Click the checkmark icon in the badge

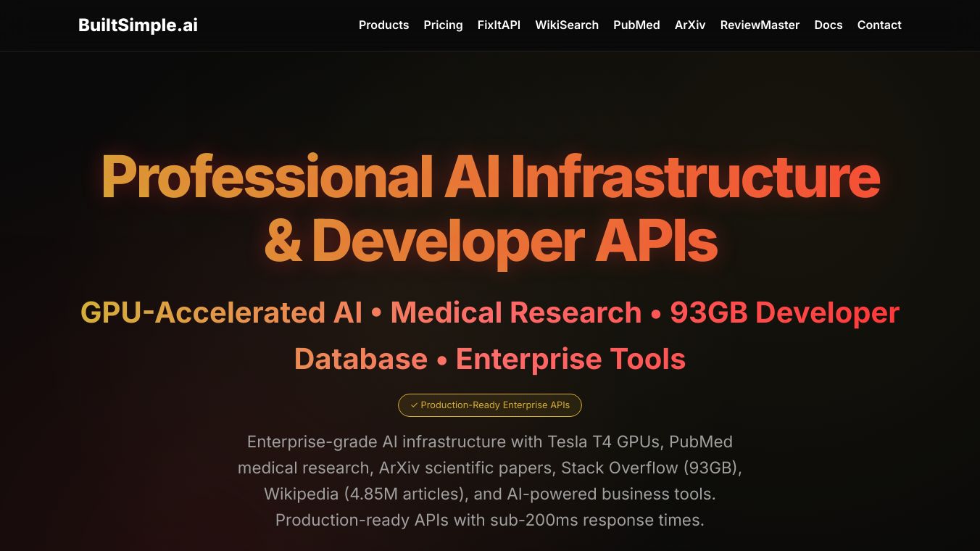coord(414,405)
